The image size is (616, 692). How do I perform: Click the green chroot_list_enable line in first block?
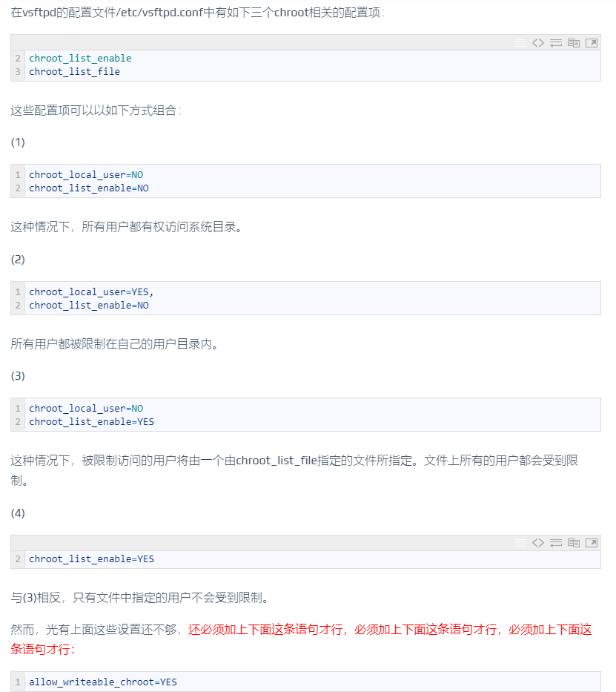(80, 59)
